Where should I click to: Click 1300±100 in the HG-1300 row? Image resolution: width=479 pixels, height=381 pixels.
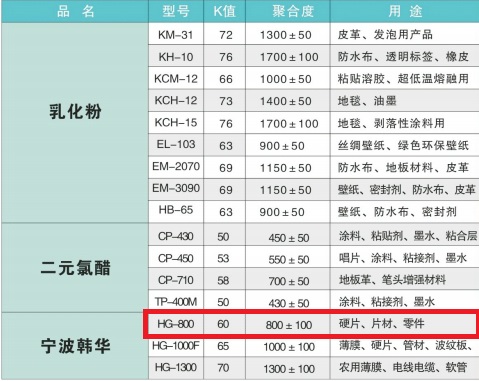click(289, 369)
